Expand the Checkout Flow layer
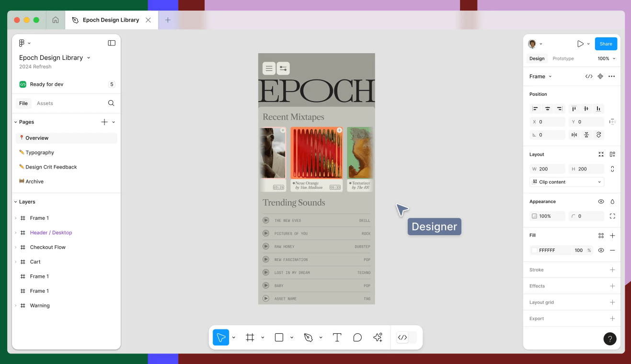This screenshot has width=631, height=364. pos(15,247)
